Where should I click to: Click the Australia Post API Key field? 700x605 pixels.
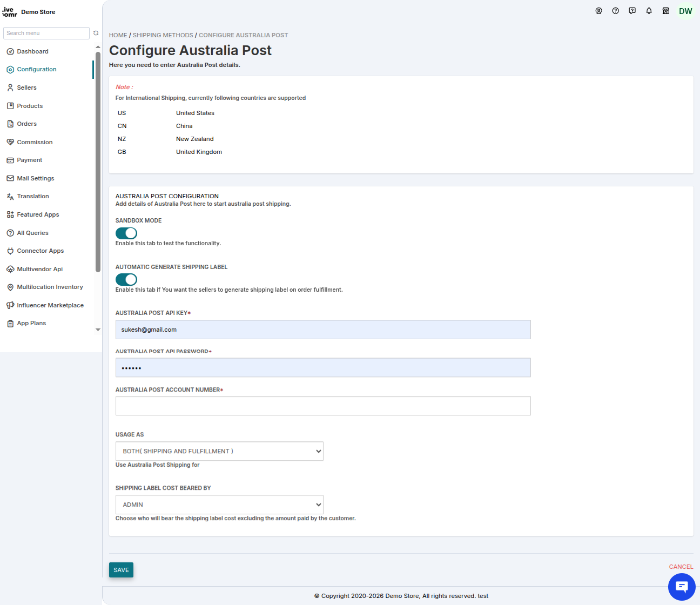[323, 330]
